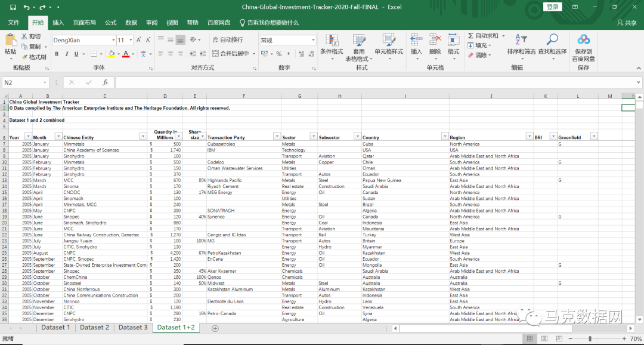Toggle Merge and Center (合并后居中)
The width and height of the screenshot is (644, 345).
tap(231, 54)
